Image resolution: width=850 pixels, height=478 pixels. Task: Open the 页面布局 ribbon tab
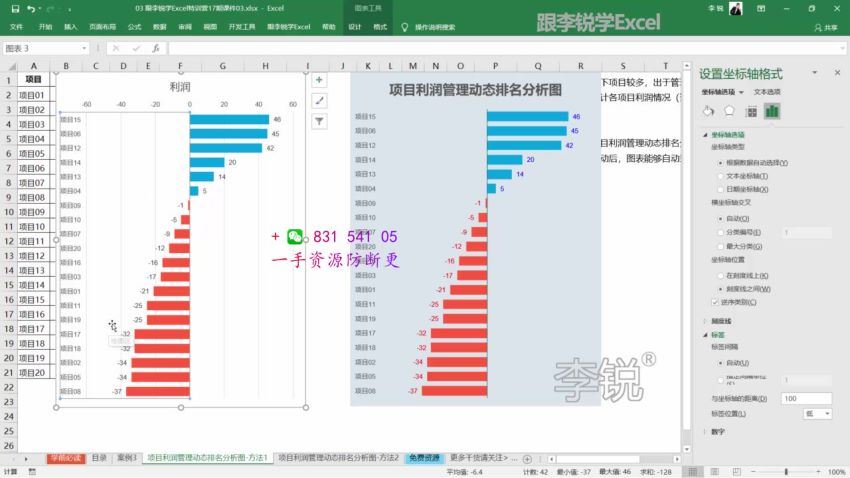point(102,27)
